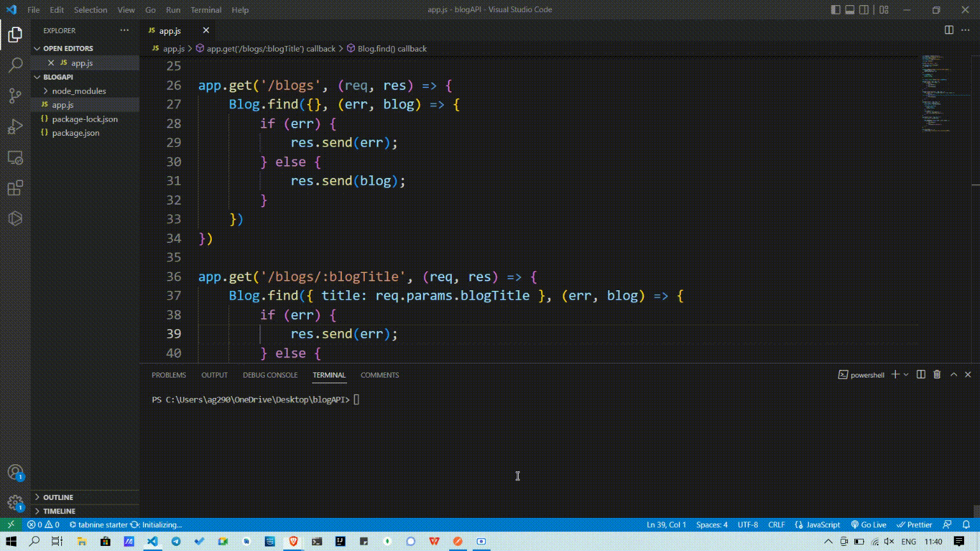The width and height of the screenshot is (980, 551).
Task: Expand the node_modules folder
Action: pos(78,91)
